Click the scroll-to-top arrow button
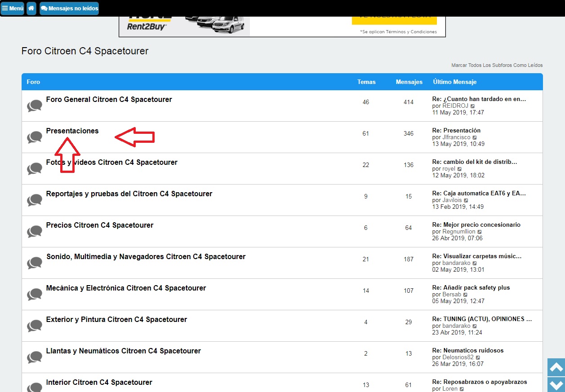565x392 pixels. point(556,367)
